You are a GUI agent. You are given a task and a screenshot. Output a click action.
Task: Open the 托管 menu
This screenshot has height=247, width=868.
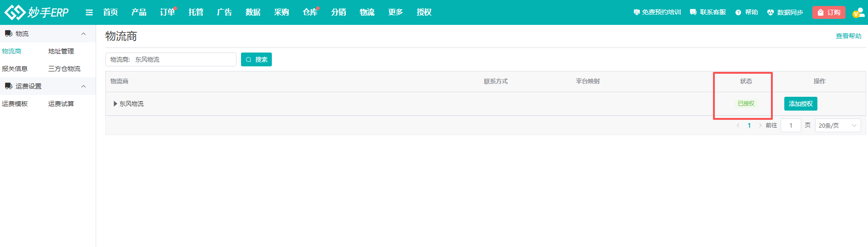pyautogui.click(x=196, y=12)
